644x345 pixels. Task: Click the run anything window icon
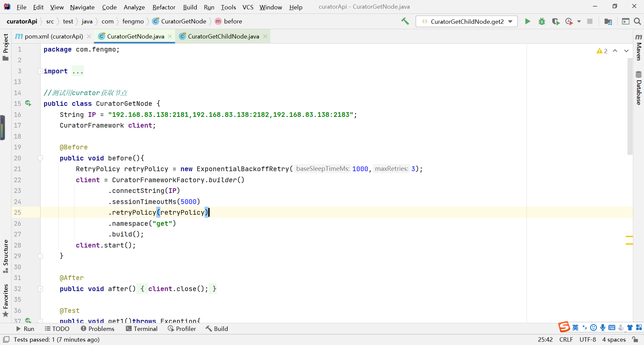[x=626, y=21]
